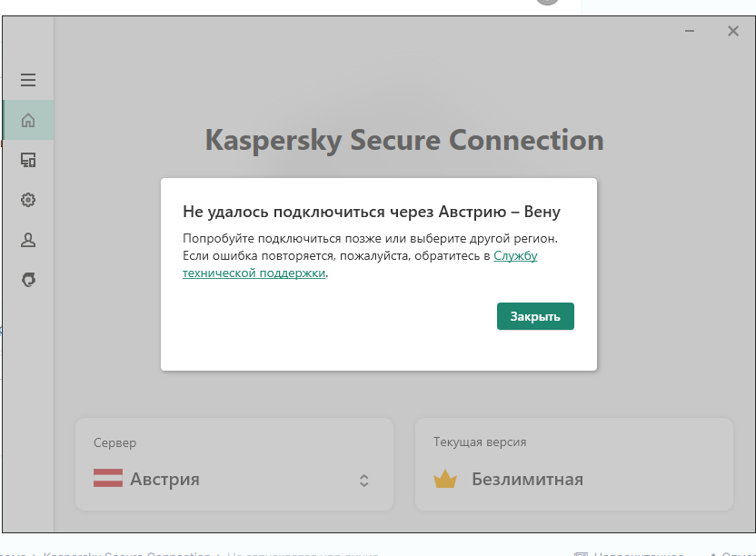
Task: Expand the server selector arrows
Action: 364,481
